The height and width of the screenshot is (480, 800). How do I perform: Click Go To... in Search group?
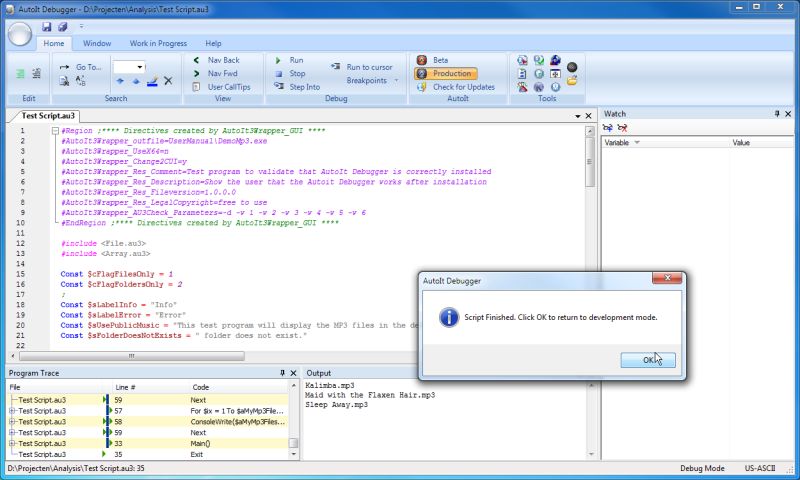(x=81, y=67)
